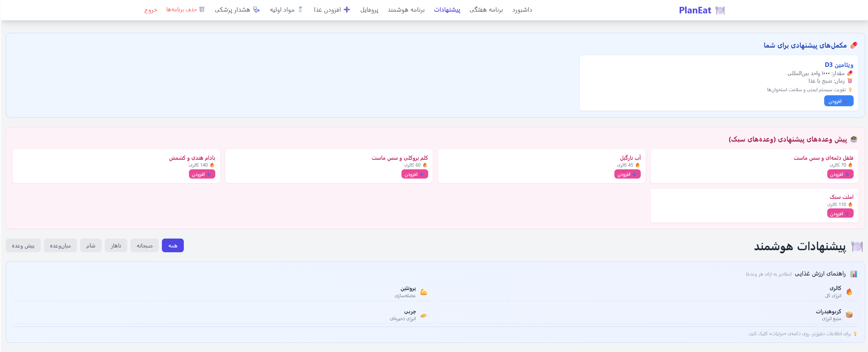The image size is (868, 352).
Task: Click the stethoscope icon for هشدار پزشکی
Action: coord(256,10)
